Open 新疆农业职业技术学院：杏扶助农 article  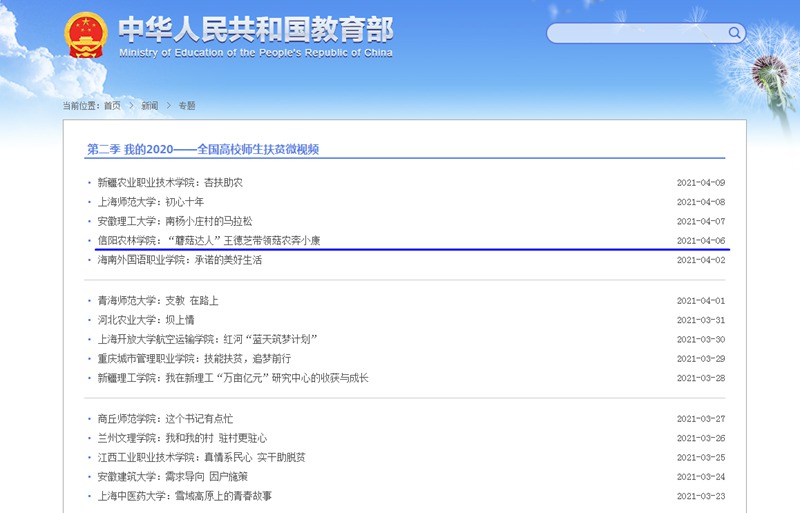click(x=170, y=183)
